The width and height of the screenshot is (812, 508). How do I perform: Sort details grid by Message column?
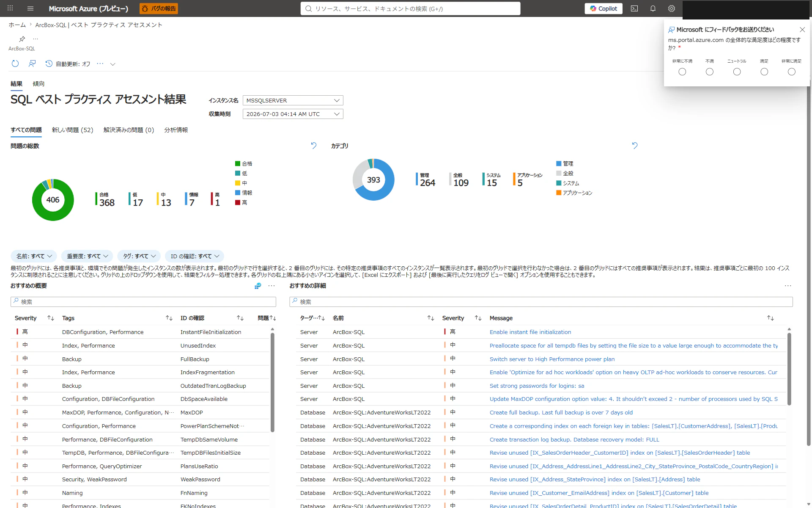(x=771, y=318)
